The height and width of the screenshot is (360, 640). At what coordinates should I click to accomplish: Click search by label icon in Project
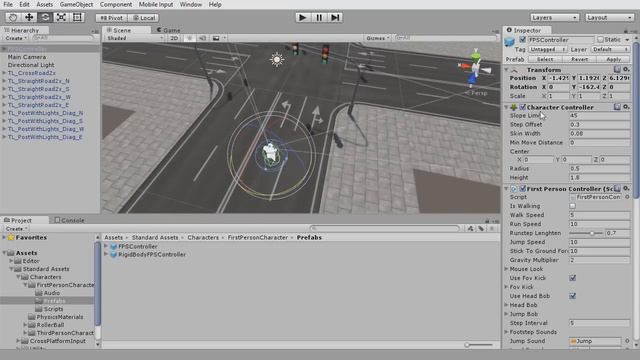click(481, 229)
